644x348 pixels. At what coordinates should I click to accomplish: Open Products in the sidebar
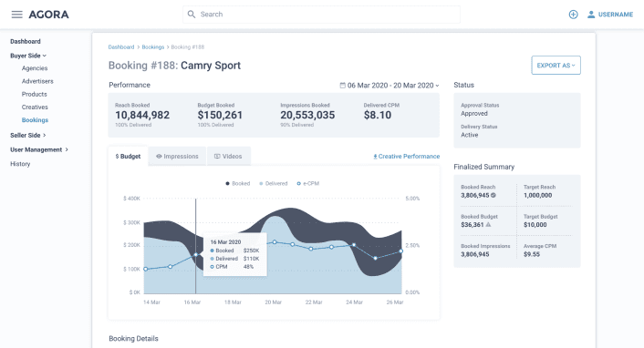coord(34,94)
